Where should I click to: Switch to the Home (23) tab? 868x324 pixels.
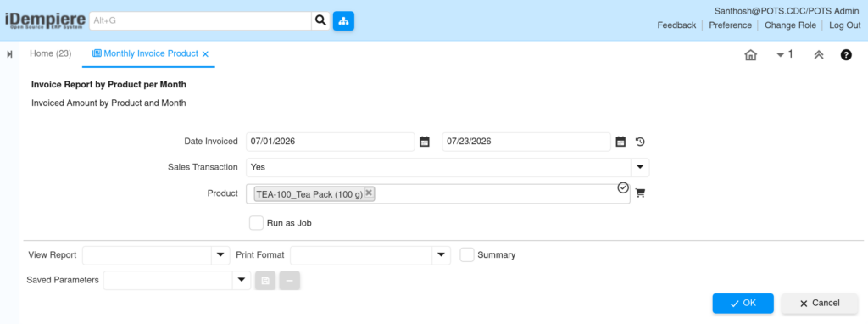click(50, 53)
